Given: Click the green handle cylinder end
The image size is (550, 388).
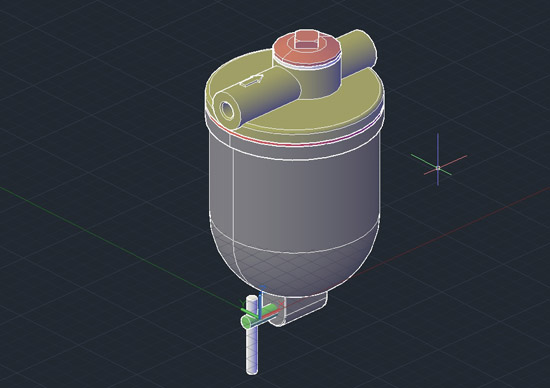Looking at the screenshot, I should [247, 322].
